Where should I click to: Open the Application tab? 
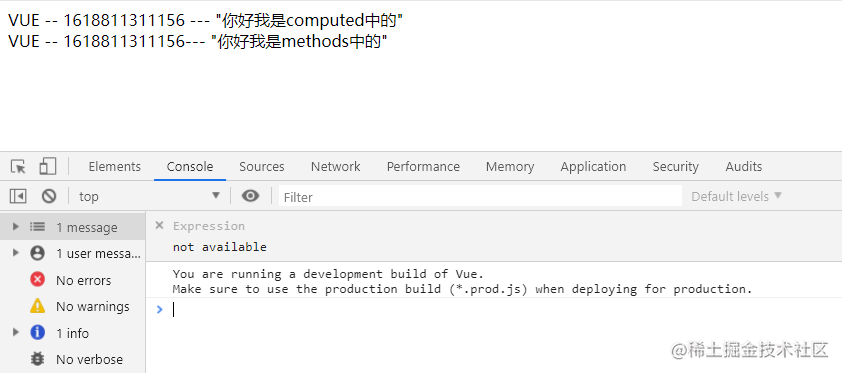pyautogui.click(x=593, y=166)
